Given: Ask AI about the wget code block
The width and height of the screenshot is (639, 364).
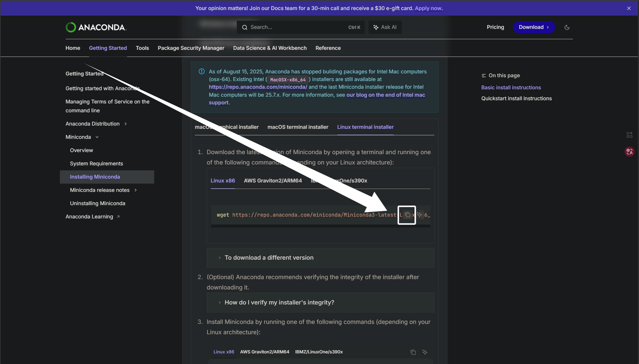Looking at the screenshot, I should click(x=419, y=215).
